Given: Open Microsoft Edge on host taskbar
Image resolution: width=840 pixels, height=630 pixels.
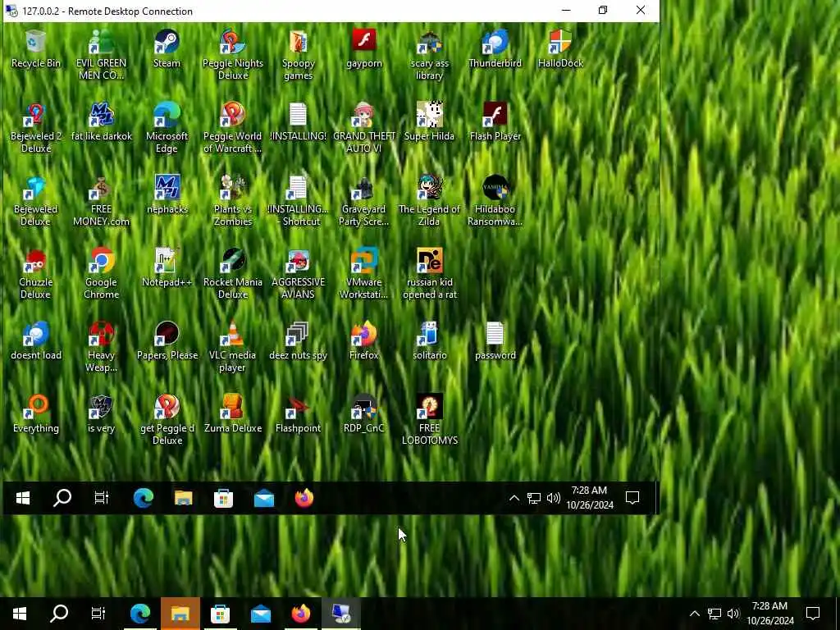Looking at the screenshot, I should pyautogui.click(x=139, y=614).
